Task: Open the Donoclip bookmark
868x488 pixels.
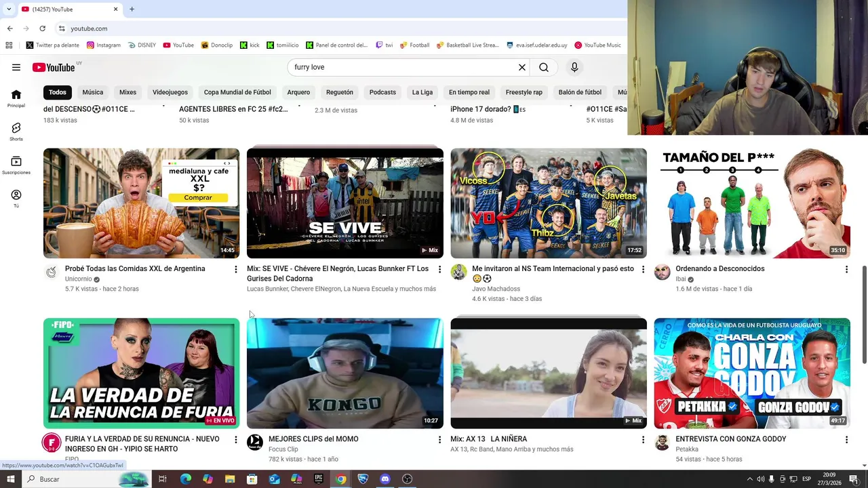Action: point(217,45)
